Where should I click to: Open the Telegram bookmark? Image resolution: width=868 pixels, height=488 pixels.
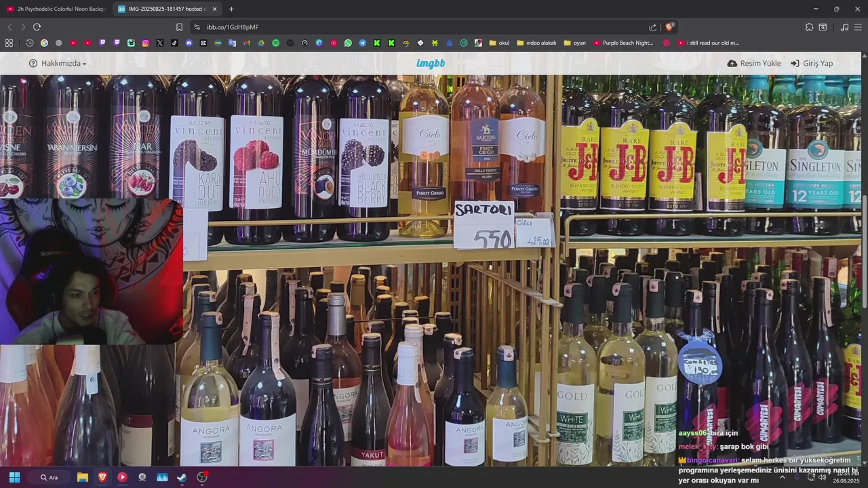point(362,43)
